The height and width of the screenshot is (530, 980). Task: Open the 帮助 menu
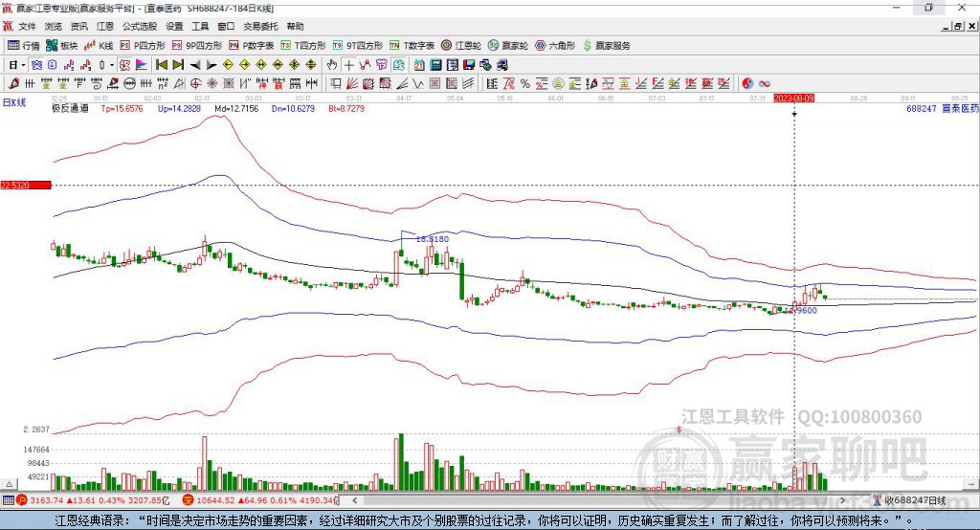pyautogui.click(x=295, y=26)
